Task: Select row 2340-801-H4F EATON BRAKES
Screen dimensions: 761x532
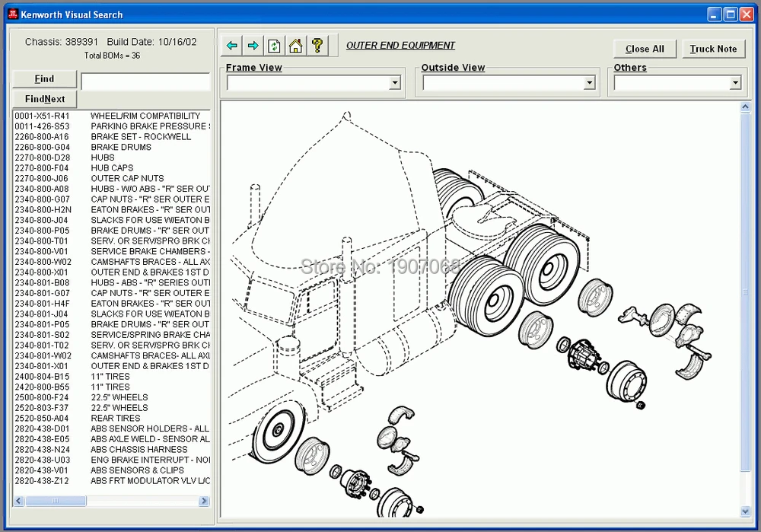Action: pos(112,304)
